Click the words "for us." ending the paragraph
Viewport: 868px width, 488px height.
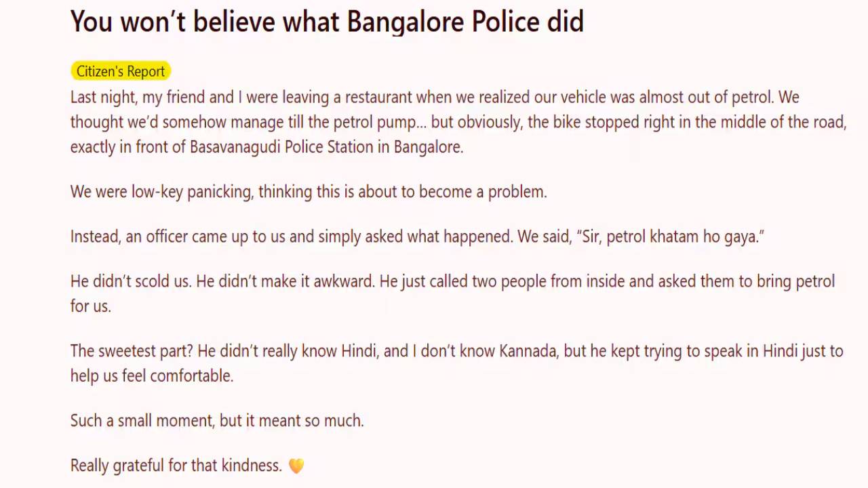click(x=91, y=306)
